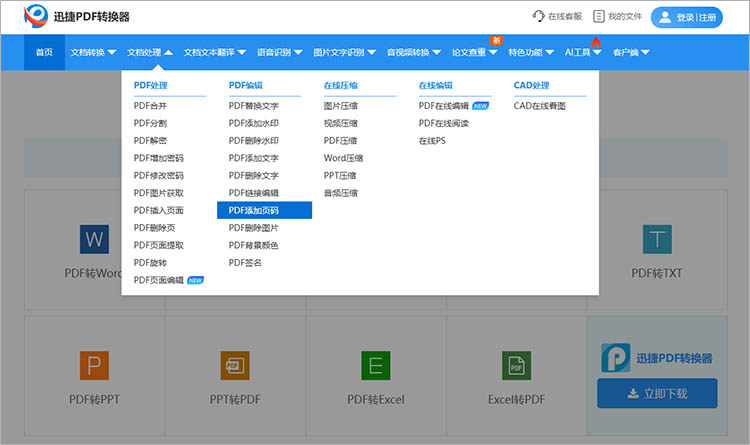This screenshot has width=750, height=445.
Task: Click the PDF转Excel icon
Action: 375,366
